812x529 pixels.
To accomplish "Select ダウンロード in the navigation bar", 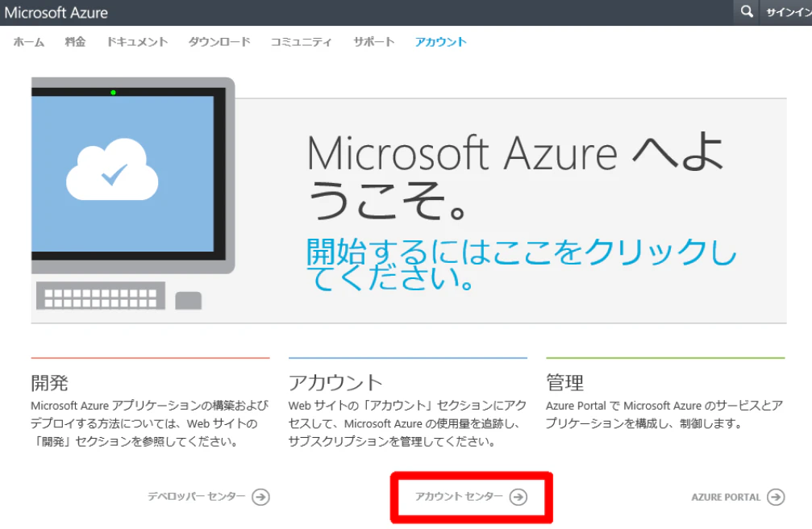I will pyautogui.click(x=219, y=42).
